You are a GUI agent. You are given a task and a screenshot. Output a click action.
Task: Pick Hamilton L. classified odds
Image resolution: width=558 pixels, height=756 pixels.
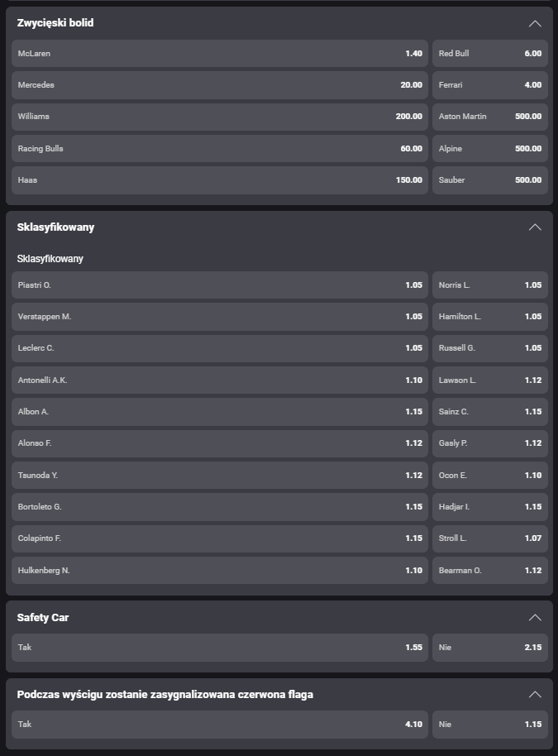click(489, 317)
